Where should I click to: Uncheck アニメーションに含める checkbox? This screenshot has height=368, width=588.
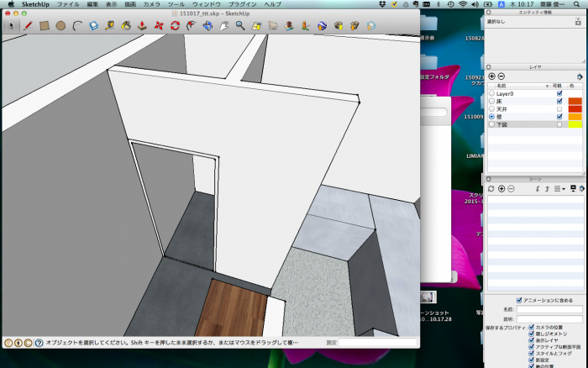(519, 300)
